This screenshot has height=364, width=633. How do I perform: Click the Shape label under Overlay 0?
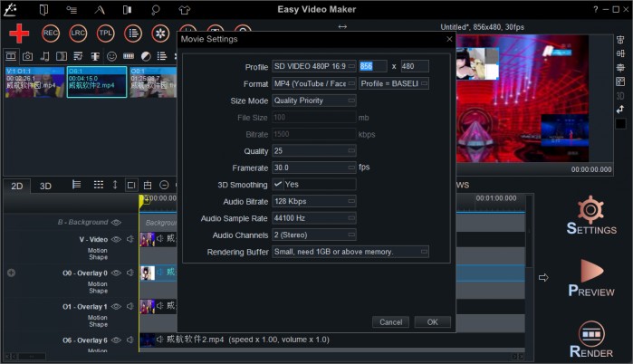(98, 291)
